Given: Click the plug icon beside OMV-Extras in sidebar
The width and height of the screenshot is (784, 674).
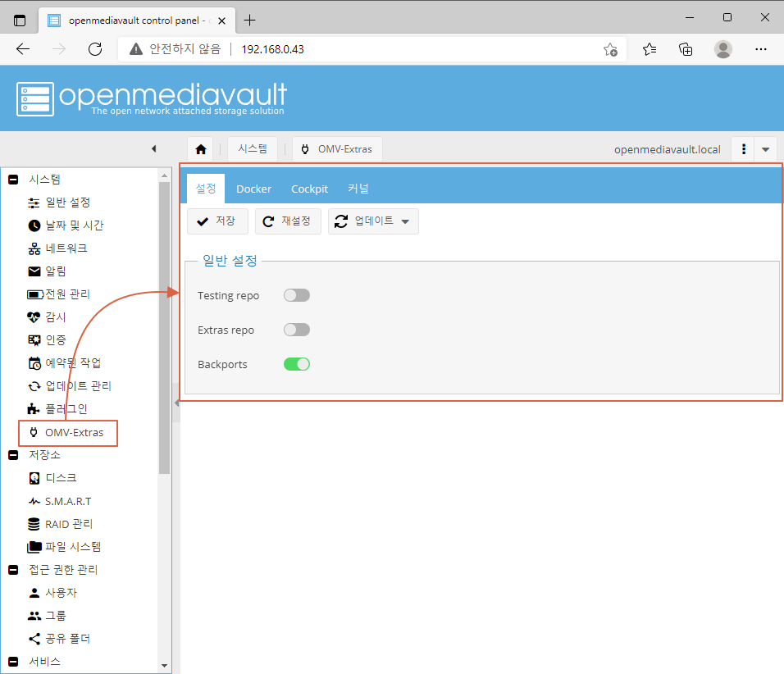Looking at the screenshot, I should [34, 432].
